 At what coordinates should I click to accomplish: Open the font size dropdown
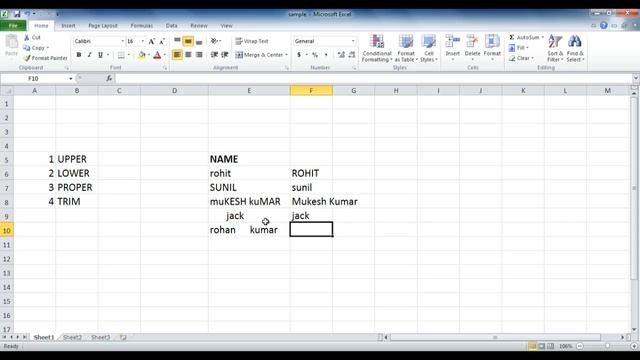142,41
